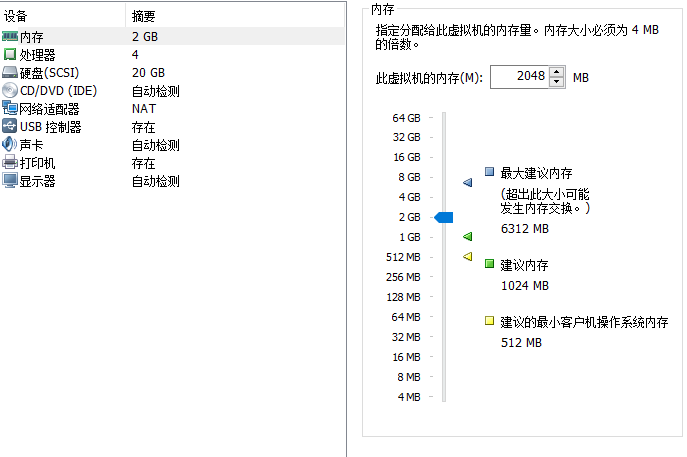Click the 设备 column header

(x=16, y=16)
